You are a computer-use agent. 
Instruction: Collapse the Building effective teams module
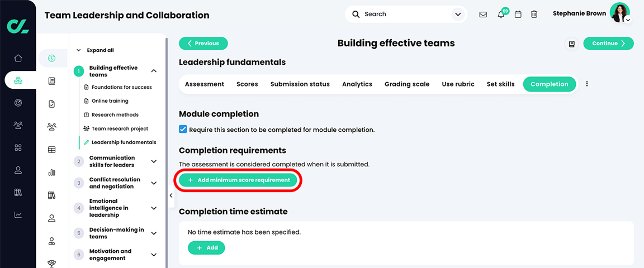tap(154, 71)
